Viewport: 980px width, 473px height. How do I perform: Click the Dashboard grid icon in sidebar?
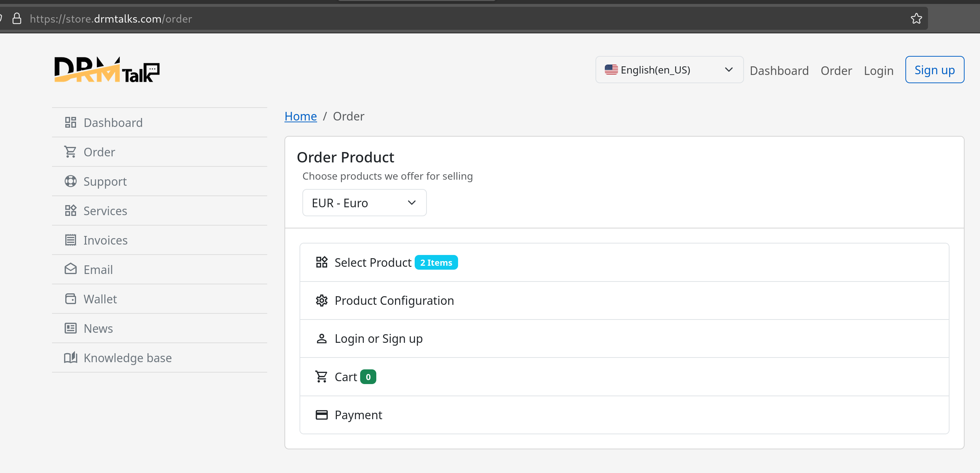click(x=70, y=122)
